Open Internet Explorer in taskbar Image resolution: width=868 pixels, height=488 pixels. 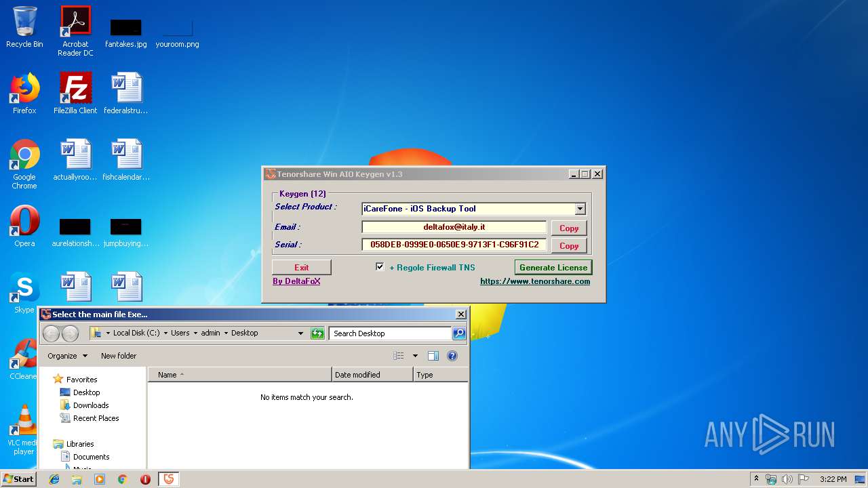[x=54, y=479]
